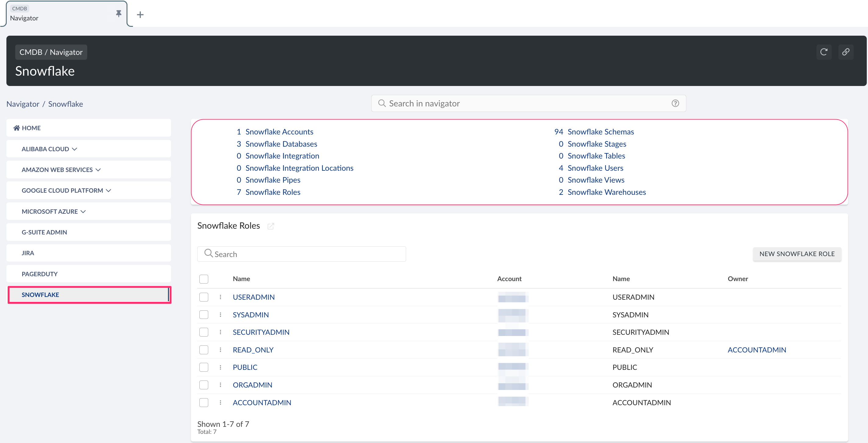The height and width of the screenshot is (443, 868).
Task: Select the Jira sidebar item
Action: point(28,253)
